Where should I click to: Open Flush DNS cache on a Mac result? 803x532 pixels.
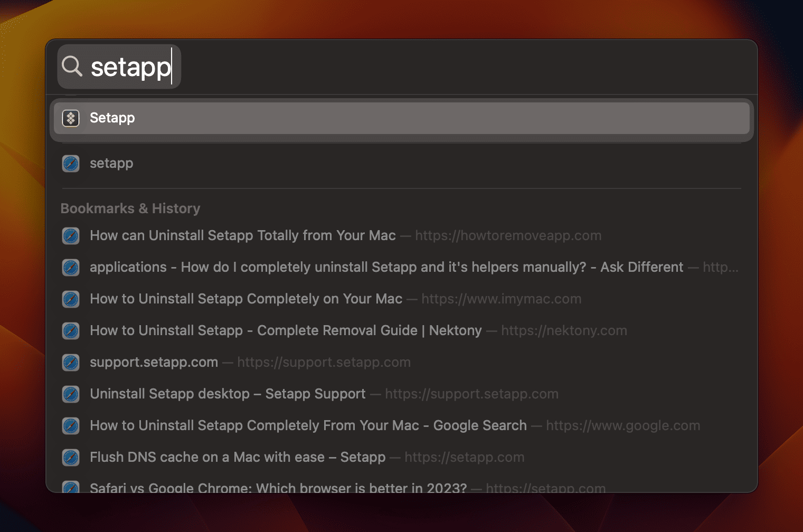(x=402, y=458)
